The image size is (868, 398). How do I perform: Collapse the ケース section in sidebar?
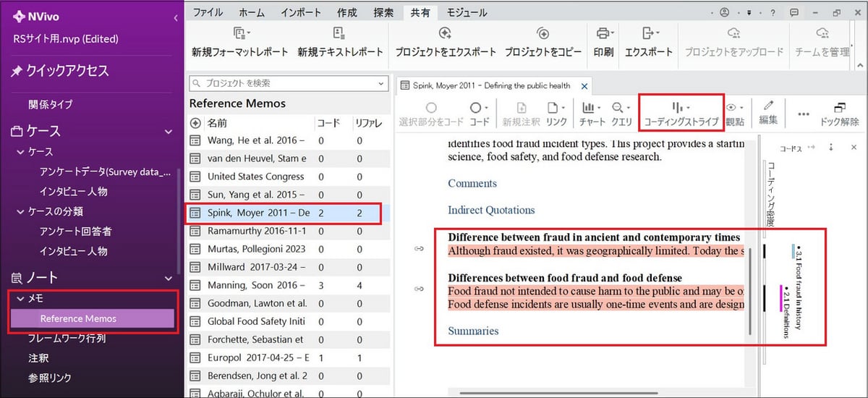pos(169,132)
